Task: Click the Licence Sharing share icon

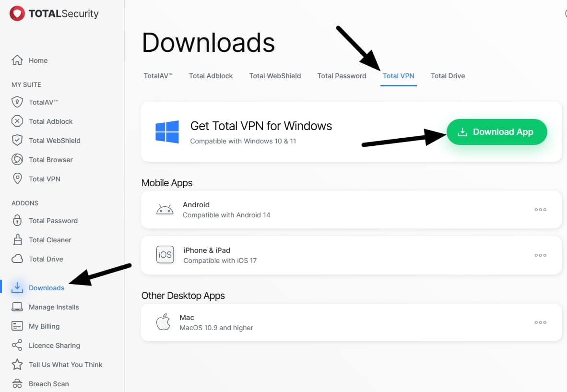Action: click(x=17, y=345)
